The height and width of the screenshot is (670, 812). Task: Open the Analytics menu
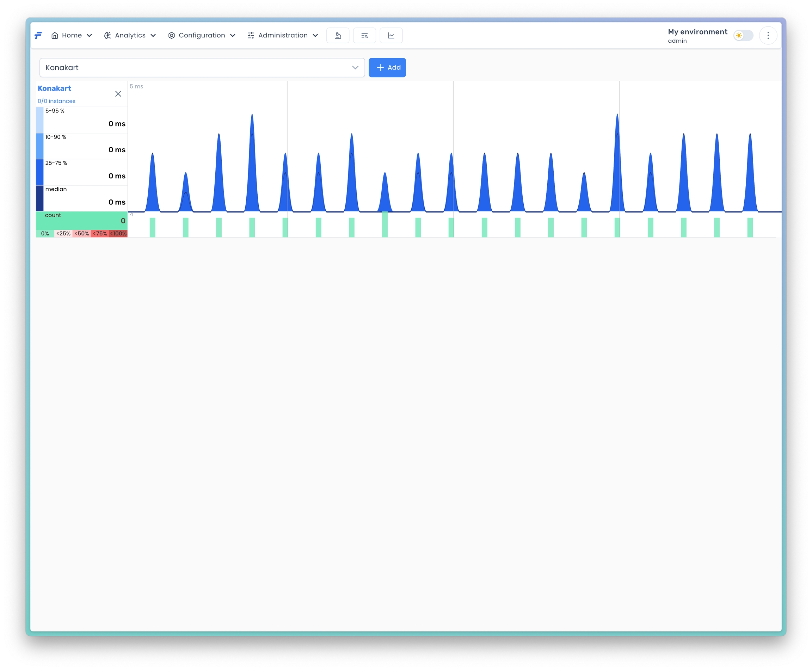point(130,36)
